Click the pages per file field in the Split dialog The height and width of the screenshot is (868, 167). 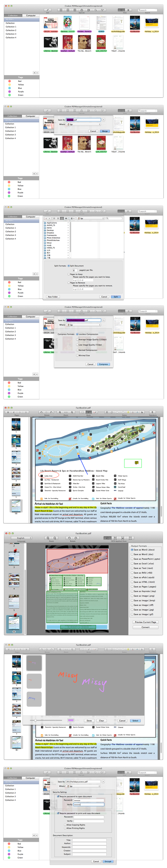tap(75, 270)
